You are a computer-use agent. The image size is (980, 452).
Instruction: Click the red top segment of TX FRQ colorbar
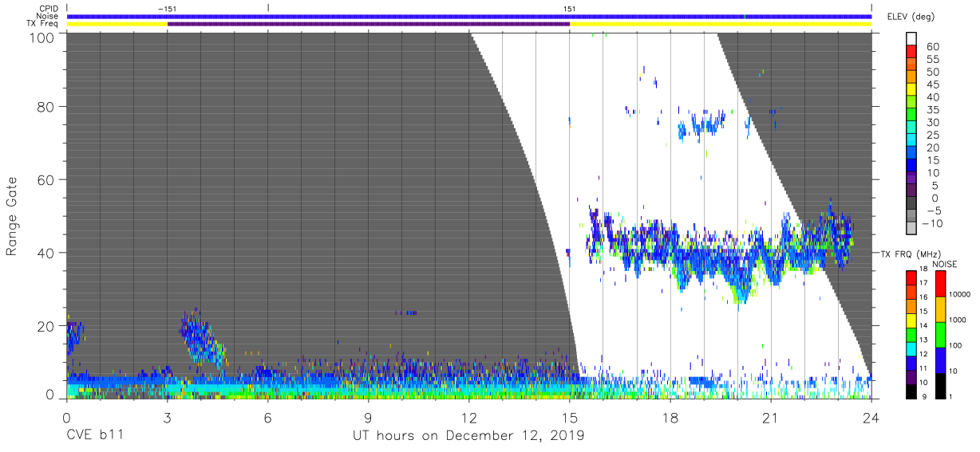[912, 278]
